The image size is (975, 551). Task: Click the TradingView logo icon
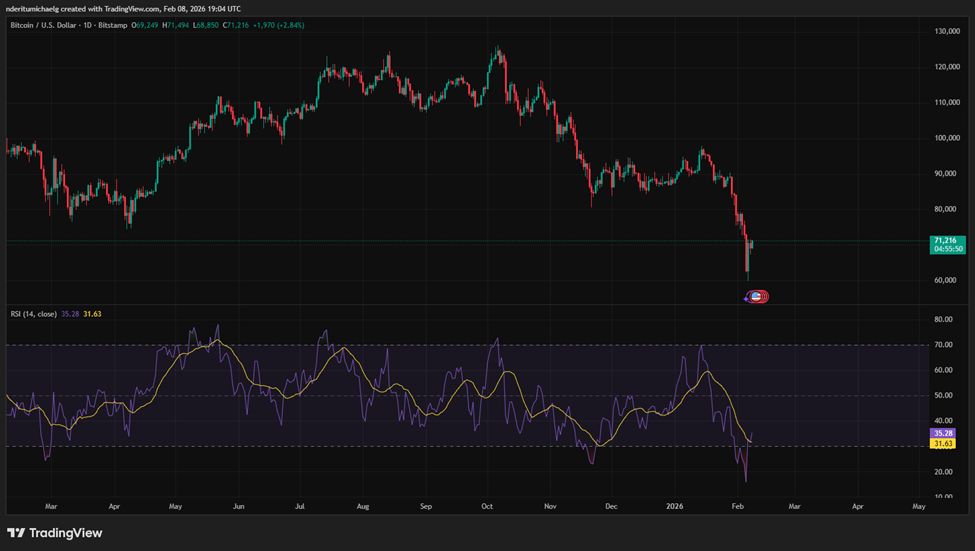pos(18,533)
